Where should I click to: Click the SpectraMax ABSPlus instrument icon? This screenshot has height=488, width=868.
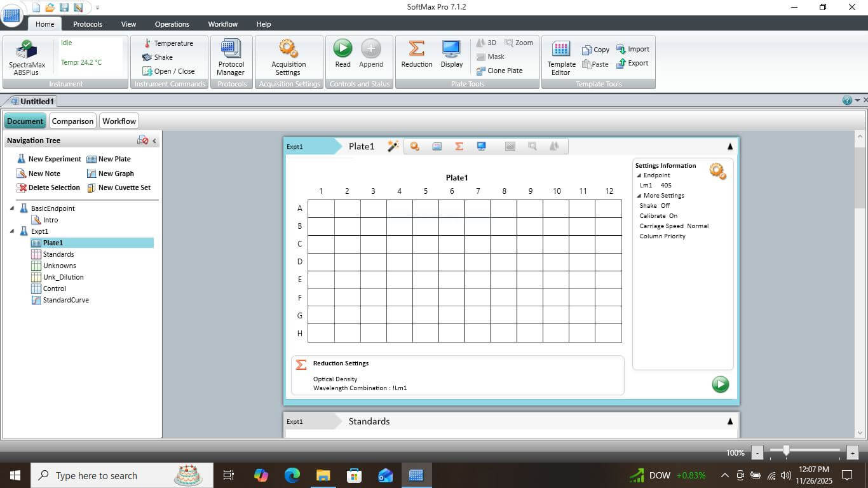tap(27, 58)
